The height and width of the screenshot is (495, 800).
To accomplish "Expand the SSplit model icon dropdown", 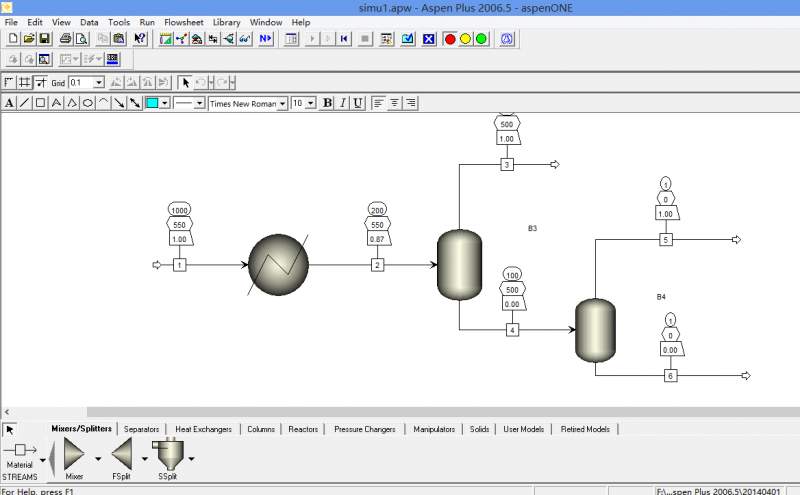I will tap(191, 459).
